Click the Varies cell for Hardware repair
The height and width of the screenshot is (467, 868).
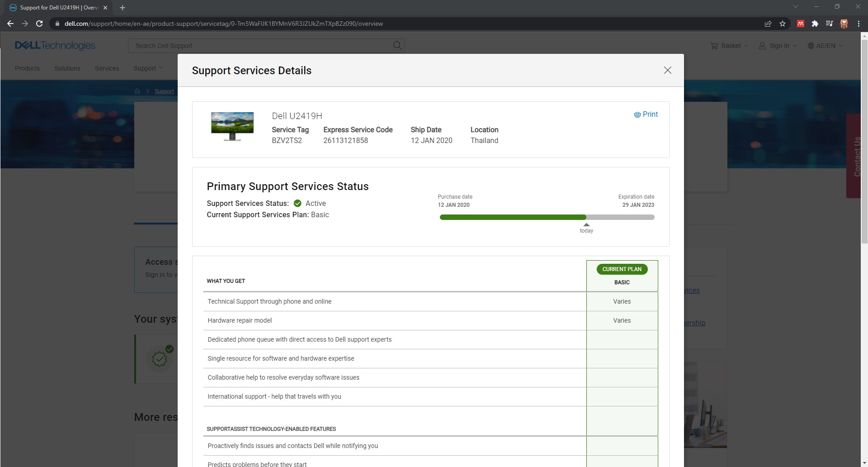[622, 320]
